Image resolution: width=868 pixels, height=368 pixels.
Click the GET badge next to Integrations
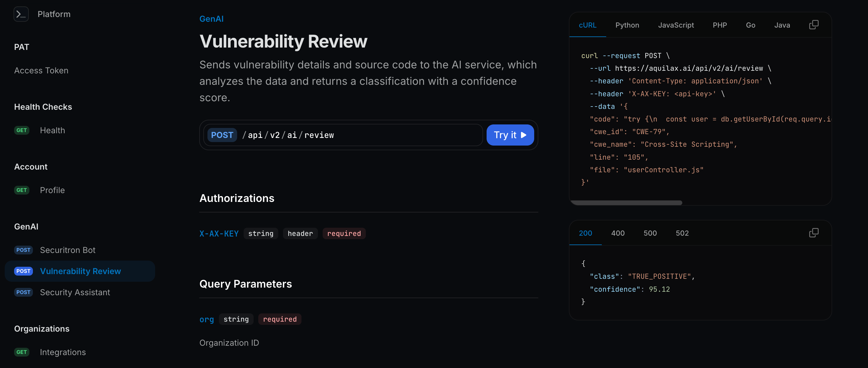[x=21, y=352]
